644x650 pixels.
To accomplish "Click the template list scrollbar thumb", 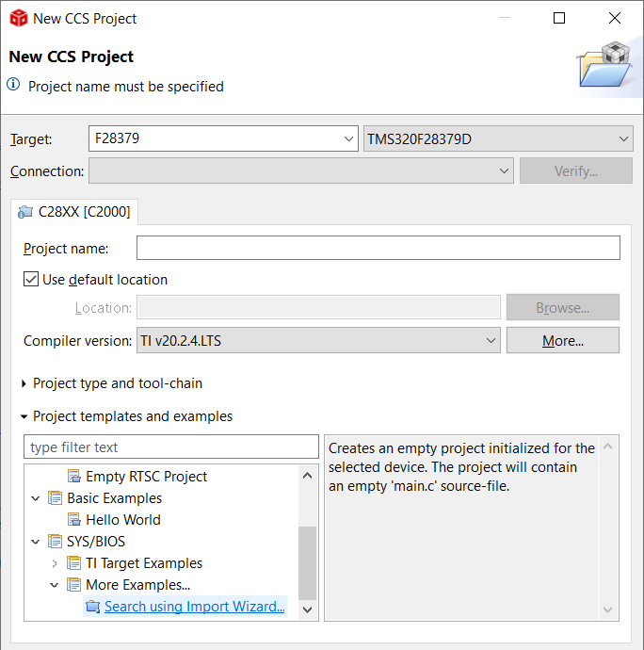I will [x=308, y=563].
